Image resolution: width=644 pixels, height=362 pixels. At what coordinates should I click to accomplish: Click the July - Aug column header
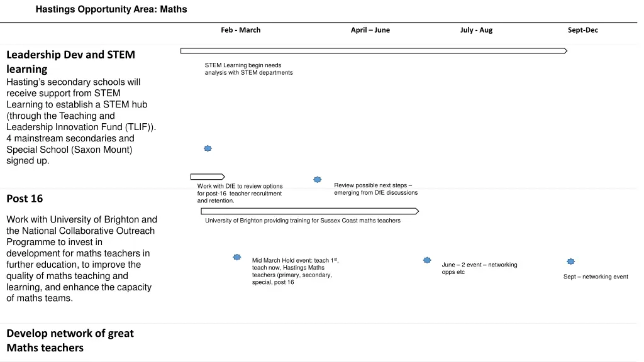coord(476,30)
